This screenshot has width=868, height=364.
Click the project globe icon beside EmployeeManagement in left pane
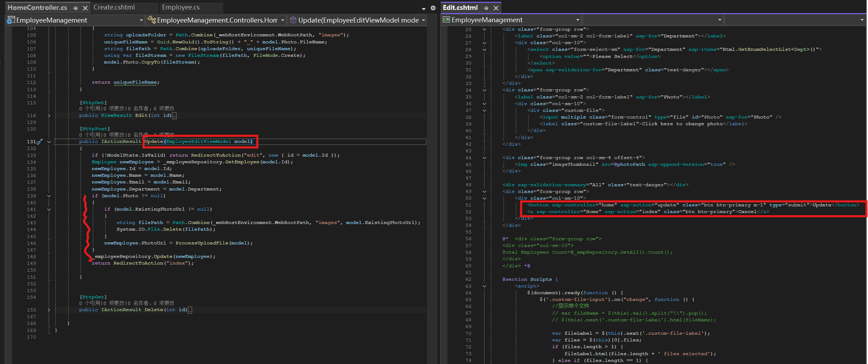coord(11,20)
